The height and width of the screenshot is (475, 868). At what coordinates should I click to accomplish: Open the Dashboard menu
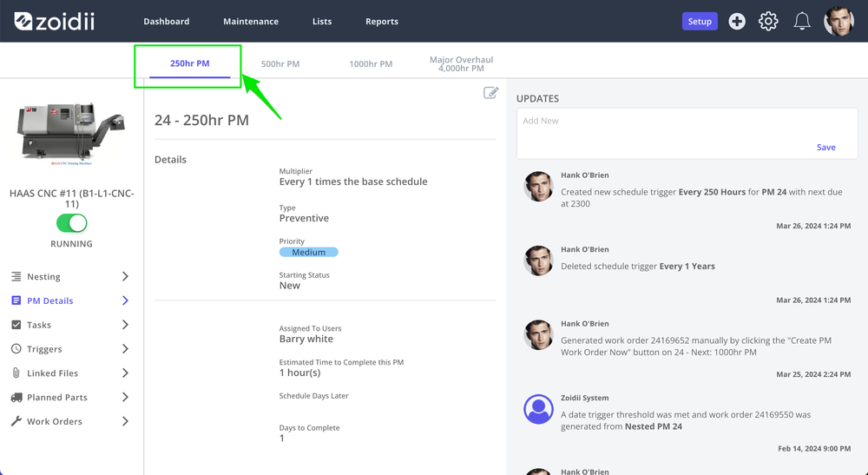pos(166,21)
